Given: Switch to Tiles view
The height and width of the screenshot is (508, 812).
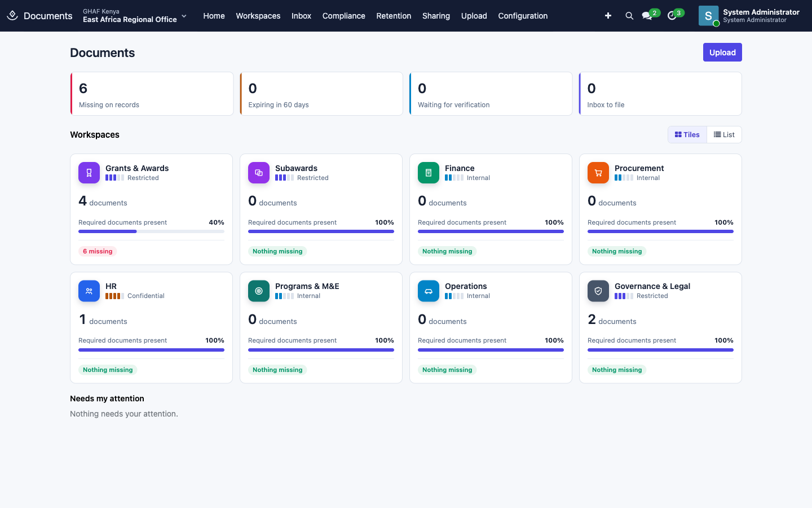Looking at the screenshot, I should pyautogui.click(x=687, y=135).
